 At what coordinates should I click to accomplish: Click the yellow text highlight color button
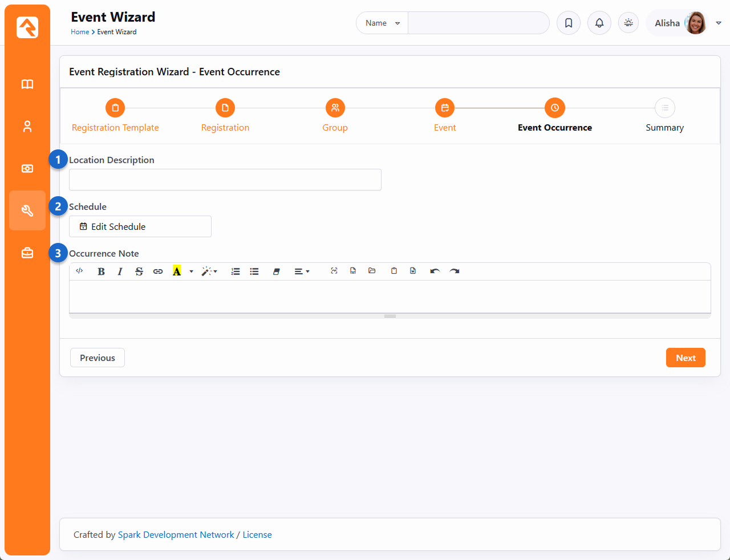(177, 271)
